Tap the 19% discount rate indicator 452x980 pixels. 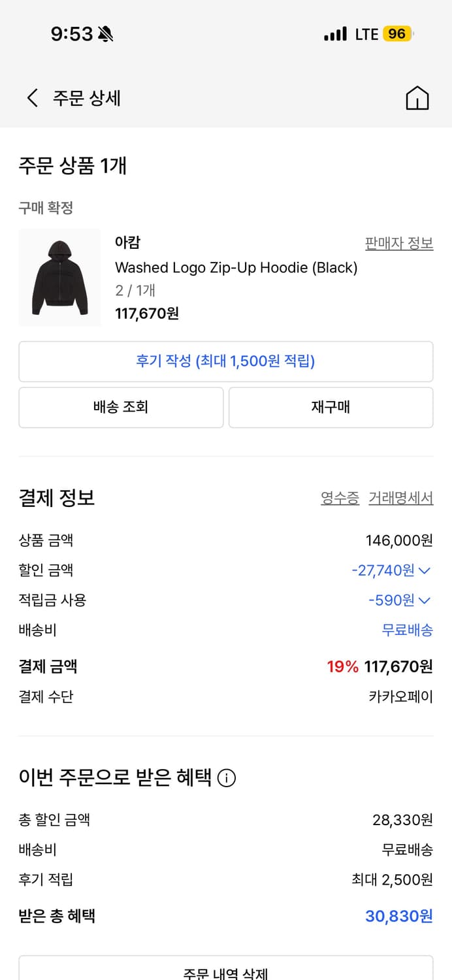[x=343, y=667]
